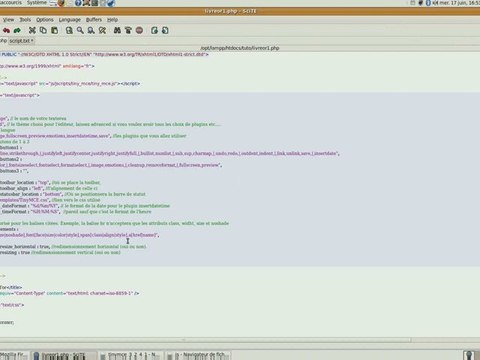Click the Content-Type meta tag line
This screenshot has height=360, width=480.
69,293
